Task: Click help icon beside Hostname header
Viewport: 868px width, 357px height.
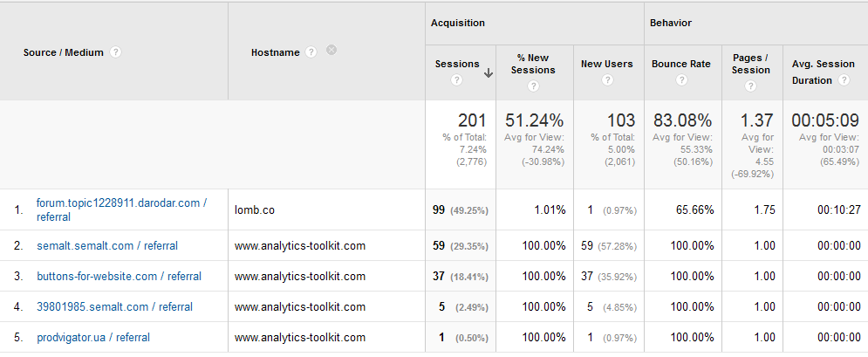Action: [x=311, y=52]
